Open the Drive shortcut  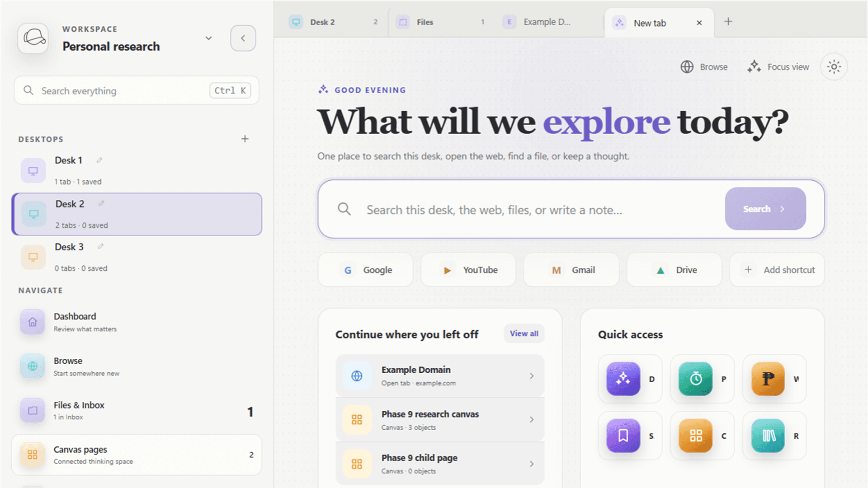click(674, 270)
